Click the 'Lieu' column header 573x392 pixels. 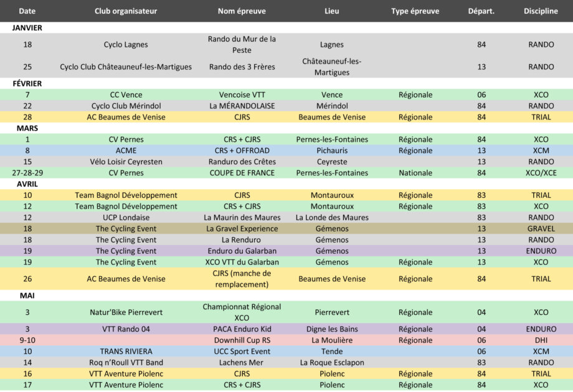click(332, 11)
